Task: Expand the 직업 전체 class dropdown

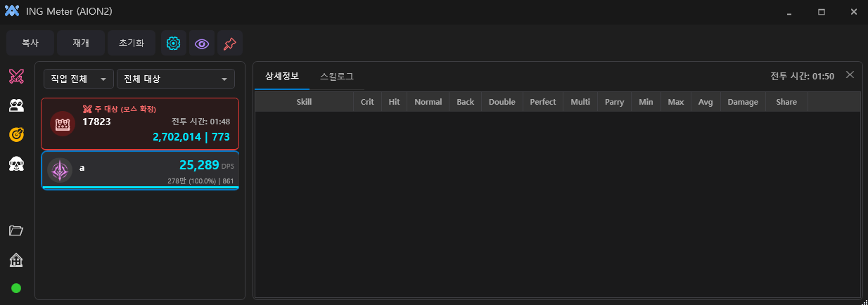Action: pos(78,79)
